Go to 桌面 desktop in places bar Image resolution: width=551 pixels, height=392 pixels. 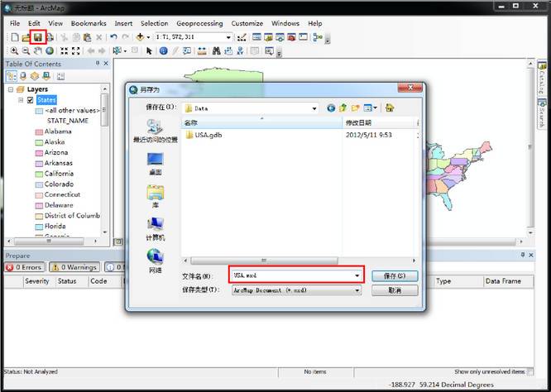click(155, 164)
